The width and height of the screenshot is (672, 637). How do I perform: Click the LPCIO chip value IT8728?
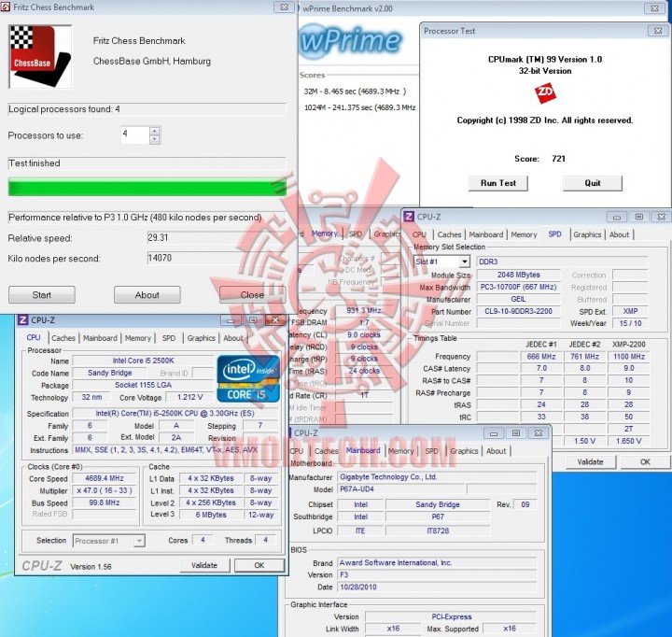[438, 531]
